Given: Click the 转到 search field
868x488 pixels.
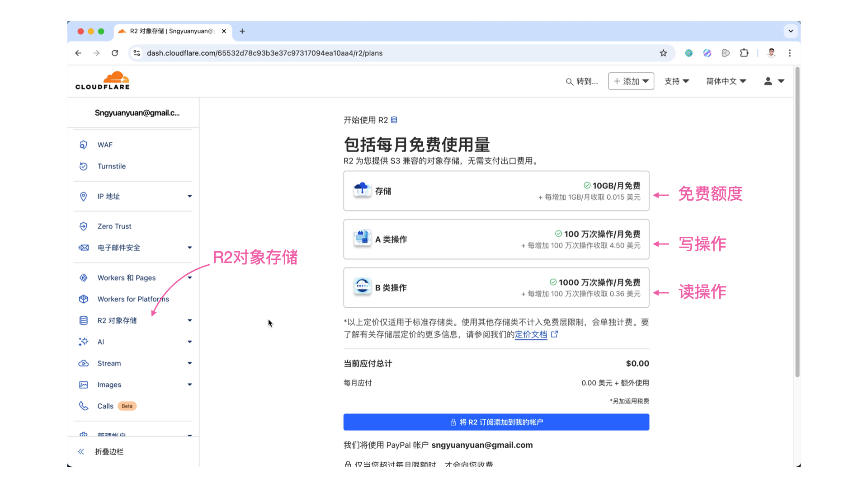Looking at the screenshot, I should click(583, 81).
